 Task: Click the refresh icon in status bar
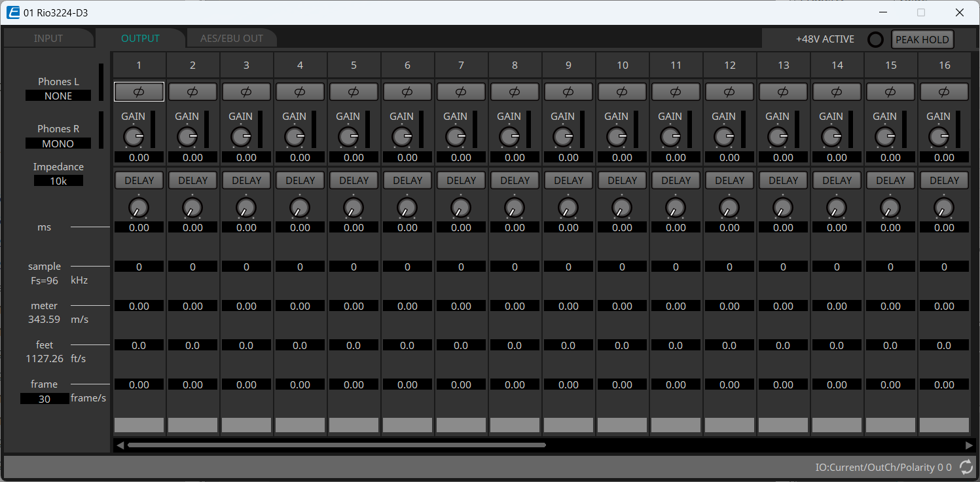tap(966, 467)
